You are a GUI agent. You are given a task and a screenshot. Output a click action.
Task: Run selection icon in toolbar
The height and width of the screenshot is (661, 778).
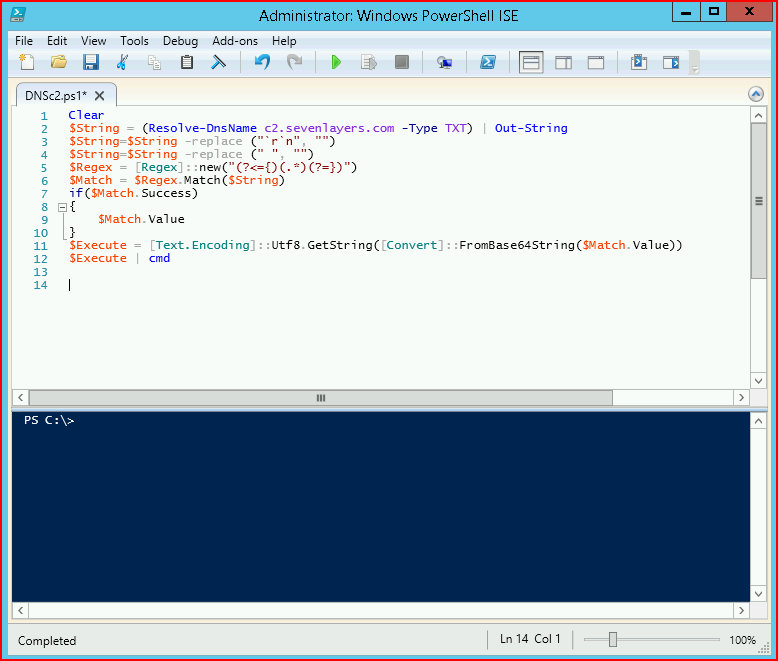[x=369, y=63]
